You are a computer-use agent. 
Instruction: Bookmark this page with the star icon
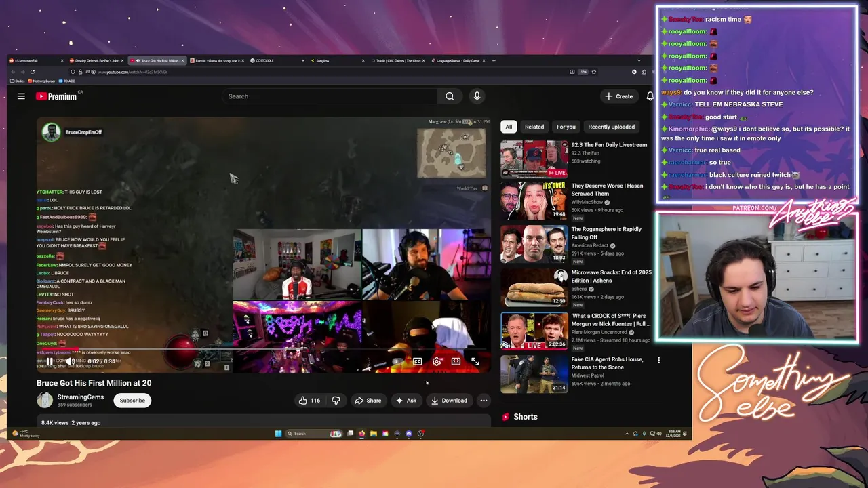tap(593, 72)
